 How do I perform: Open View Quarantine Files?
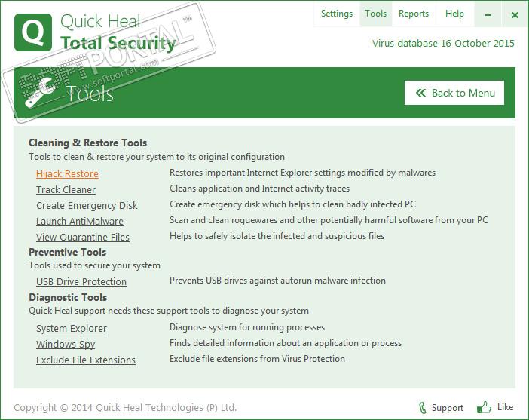click(x=83, y=237)
